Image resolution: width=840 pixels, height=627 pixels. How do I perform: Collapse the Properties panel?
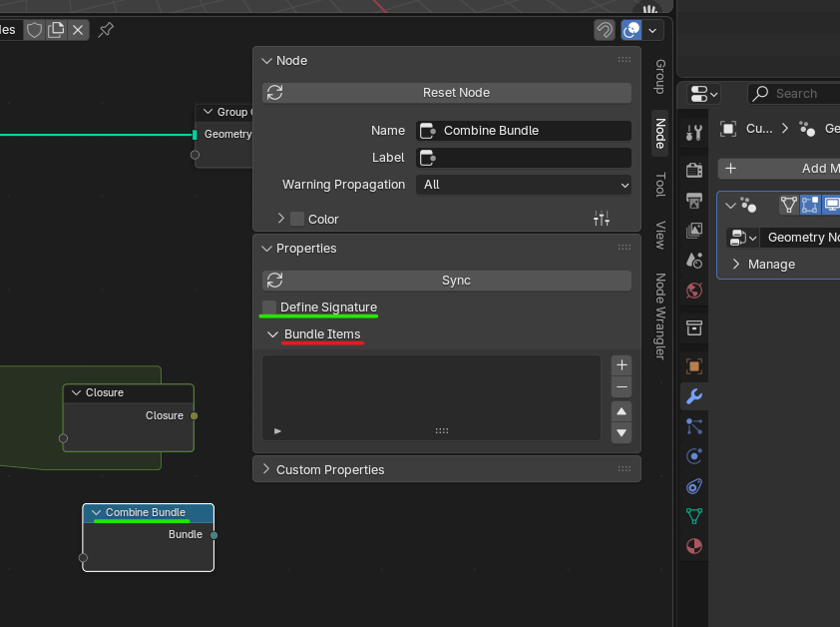266,249
